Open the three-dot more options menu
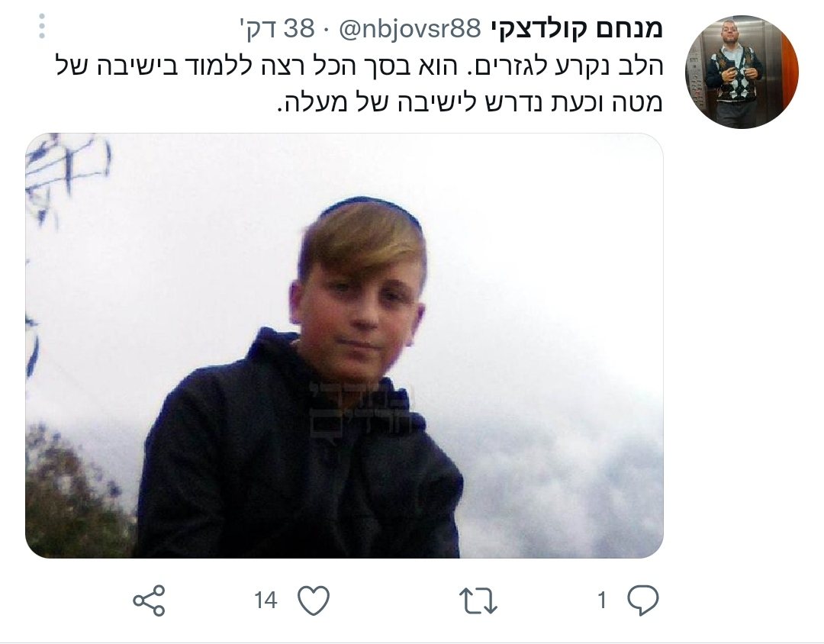824x644 pixels. tap(42, 26)
